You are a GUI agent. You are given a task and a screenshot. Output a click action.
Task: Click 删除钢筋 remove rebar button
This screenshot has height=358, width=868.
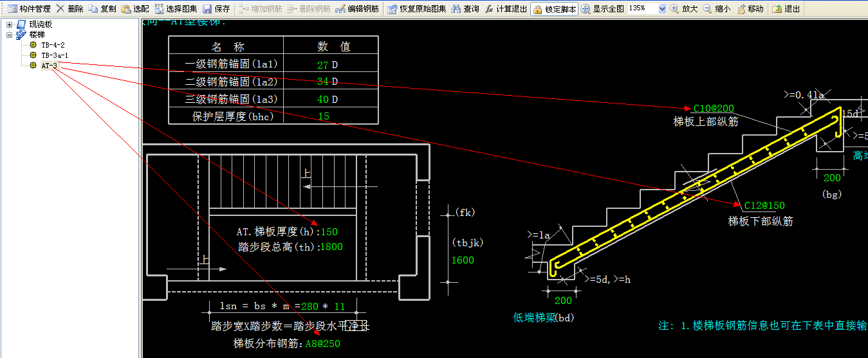pyautogui.click(x=308, y=9)
